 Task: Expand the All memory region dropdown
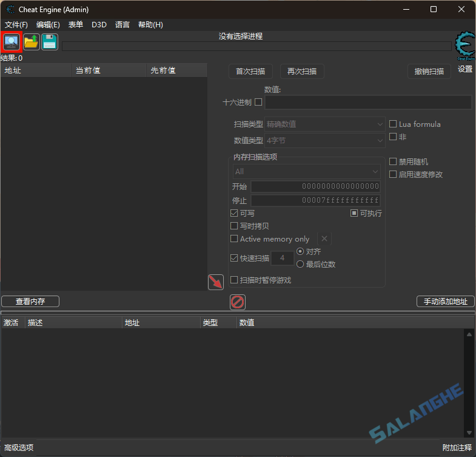[x=307, y=172]
